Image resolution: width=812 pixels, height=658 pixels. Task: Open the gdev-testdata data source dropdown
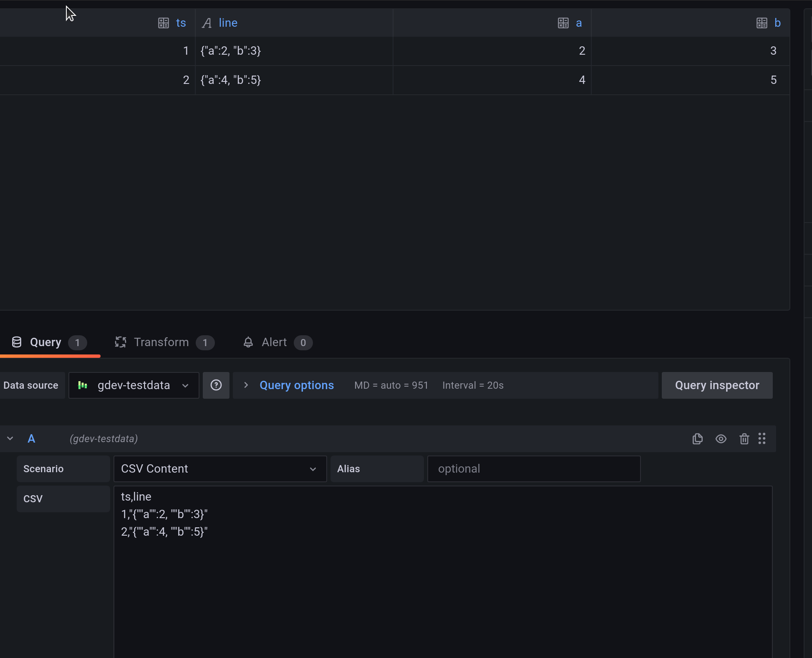click(134, 385)
